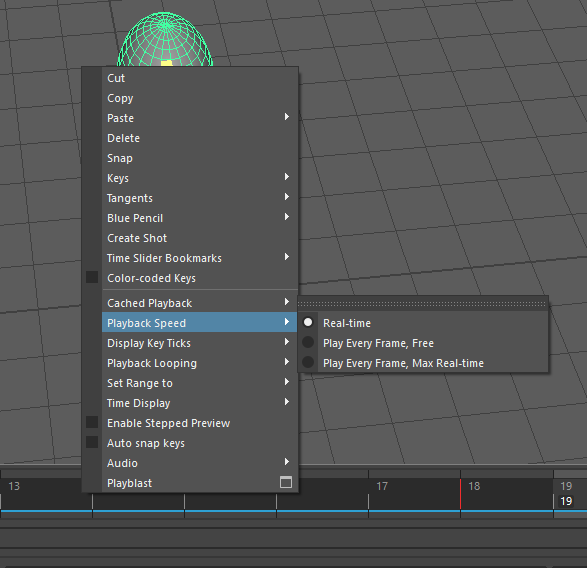Viewport: 587px width, 568px height.
Task: Select Play Every Frame, Free option
Action: click(x=423, y=343)
